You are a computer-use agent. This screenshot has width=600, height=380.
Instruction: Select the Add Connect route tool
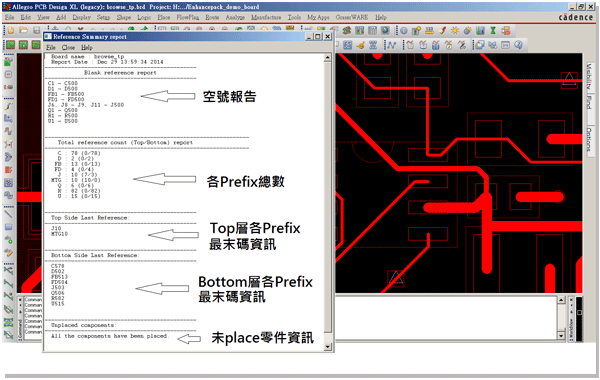(8, 106)
